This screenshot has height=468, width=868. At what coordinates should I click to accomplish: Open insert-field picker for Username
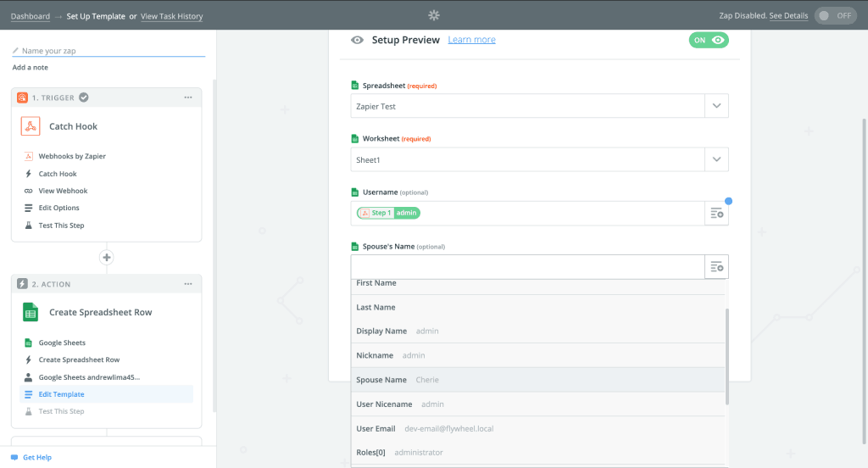click(x=716, y=214)
